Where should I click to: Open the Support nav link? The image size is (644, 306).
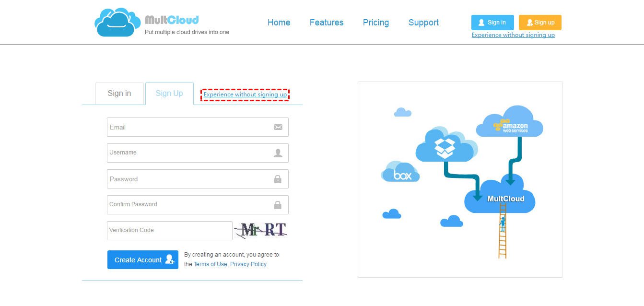[x=423, y=23]
